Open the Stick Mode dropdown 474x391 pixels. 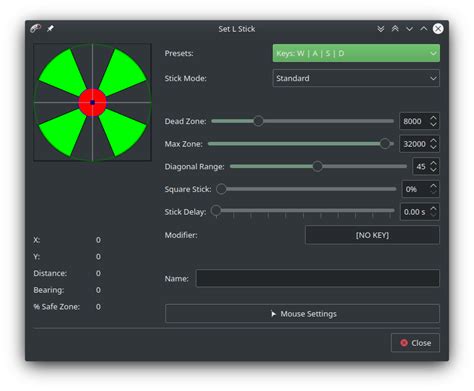click(356, 78)
